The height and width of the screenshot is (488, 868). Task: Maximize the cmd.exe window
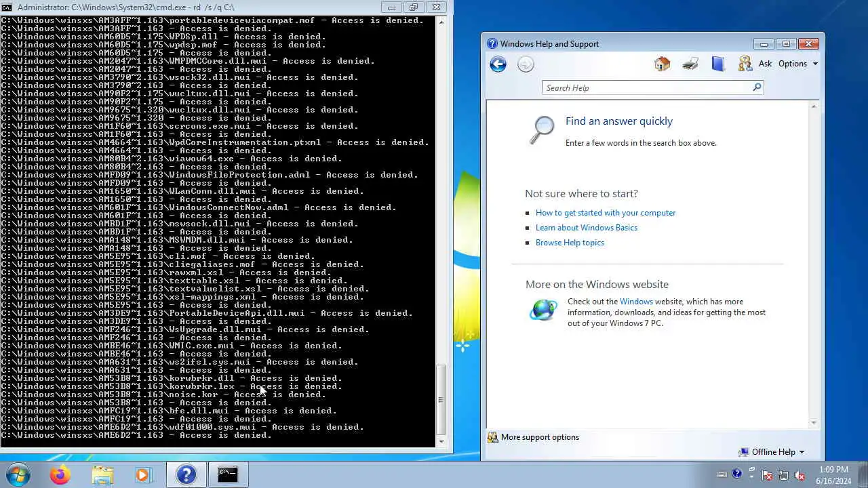413,7
